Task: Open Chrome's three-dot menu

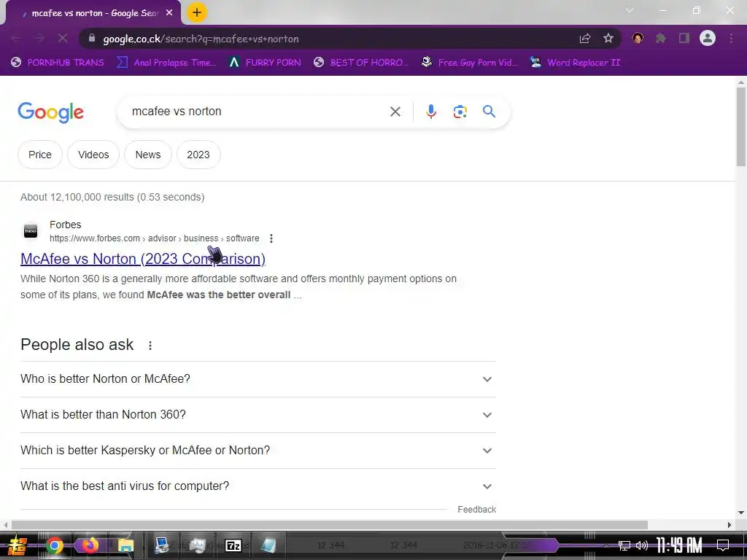Action: point(731,38)
